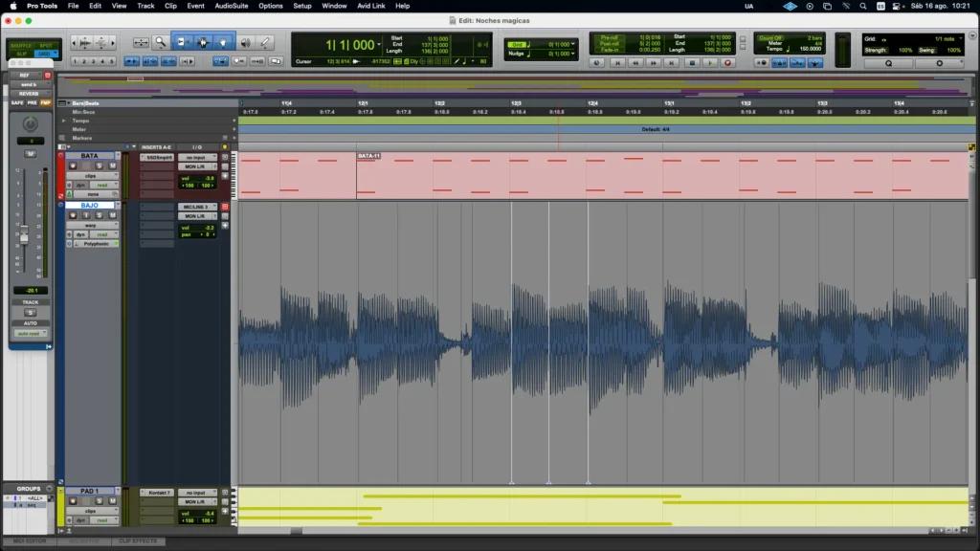Open the AudioSuite menu
The height and width of the screenshot is (551, 980).
tap(232, 6)
